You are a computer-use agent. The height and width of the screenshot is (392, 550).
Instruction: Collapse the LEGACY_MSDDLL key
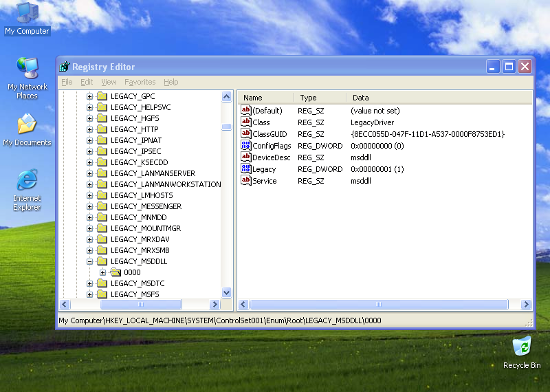[x=89, y=261]
